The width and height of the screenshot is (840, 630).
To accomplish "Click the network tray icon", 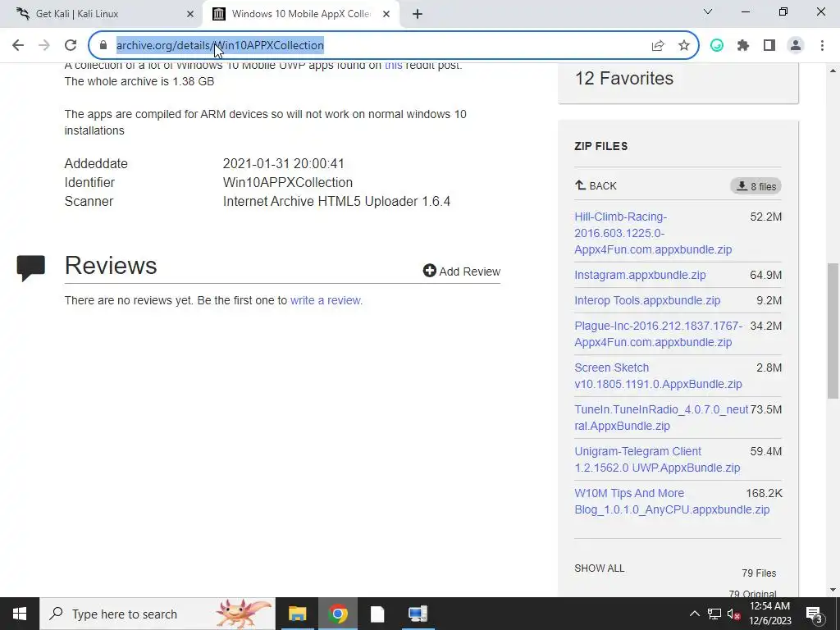I will click(714, 614).
